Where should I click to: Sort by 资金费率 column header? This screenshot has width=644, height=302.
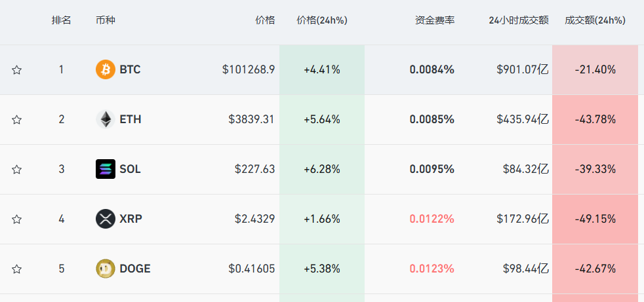[x=434, y=20]
